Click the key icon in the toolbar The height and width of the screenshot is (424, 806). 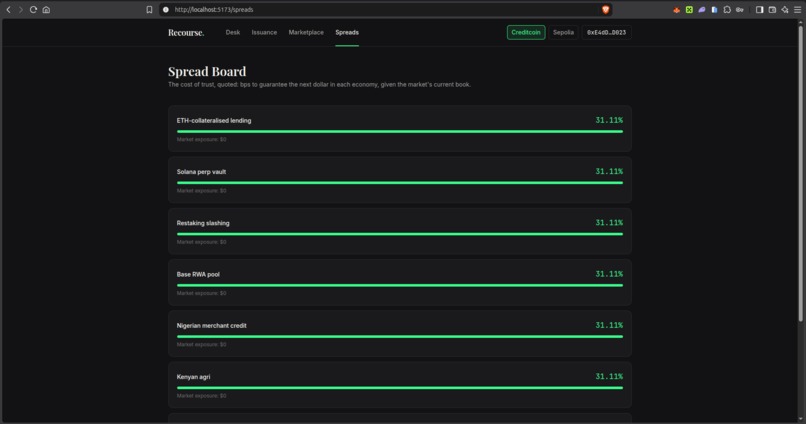click(740, 10)
